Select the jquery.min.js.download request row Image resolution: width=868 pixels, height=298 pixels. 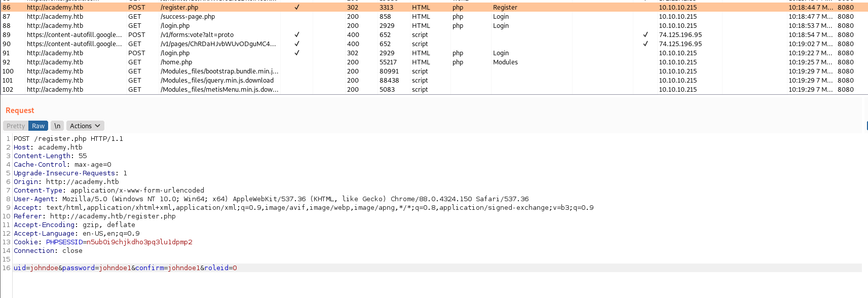[217, 81]
